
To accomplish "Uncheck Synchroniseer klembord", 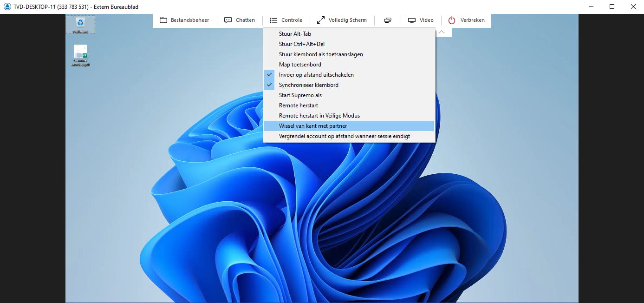I will pyautogui.click(x=349, y=85).
